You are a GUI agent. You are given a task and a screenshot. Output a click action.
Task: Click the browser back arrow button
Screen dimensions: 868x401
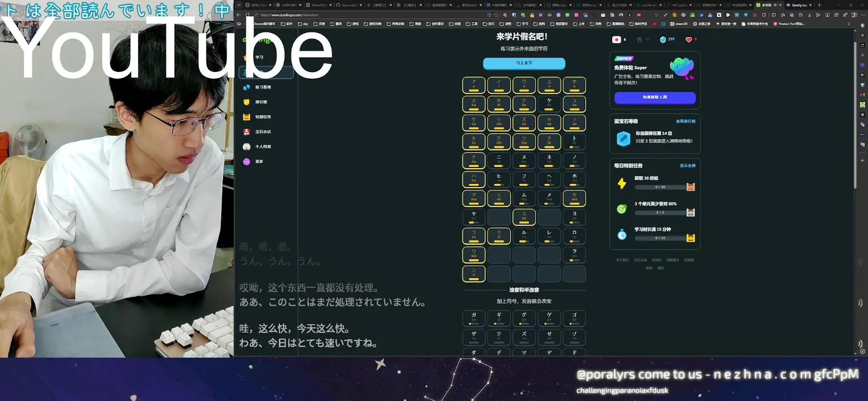tap(239, 15)
